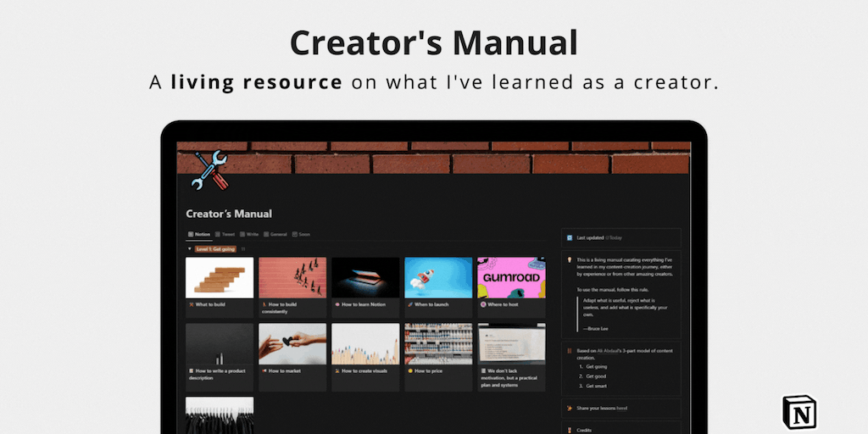Image resolution: width=868 pixels, height=434 pixels.
Task: Open the How to price shelves thumbnail
Action: (x=438, y=344)
